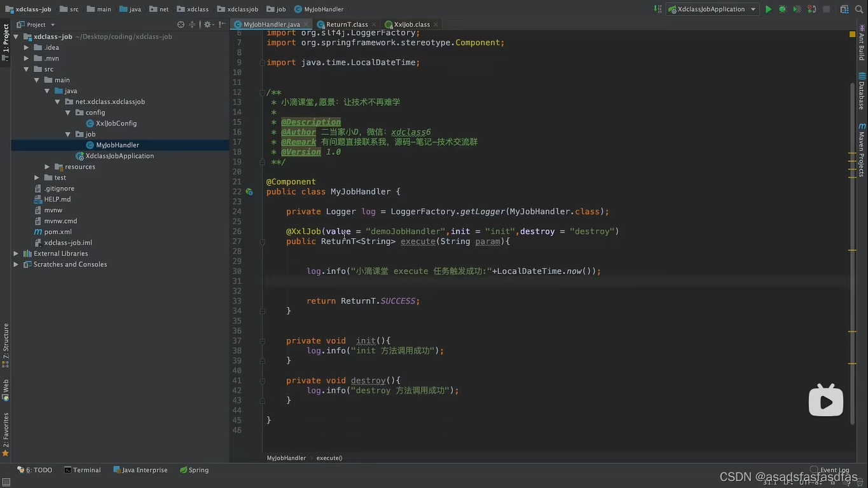Open Project Structure icon in toolbar
The width and height of the screenshot is (868, 488).
click(x=844, y=10)
